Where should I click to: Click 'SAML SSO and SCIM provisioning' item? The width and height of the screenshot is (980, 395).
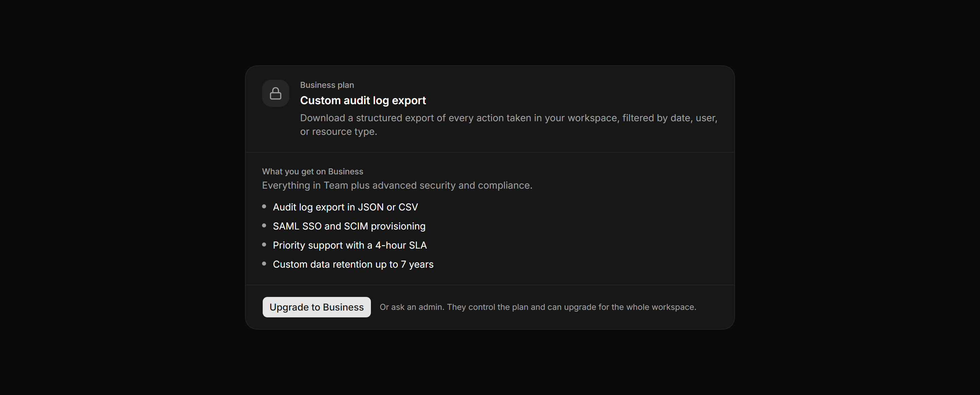click(x=349, y=226)
